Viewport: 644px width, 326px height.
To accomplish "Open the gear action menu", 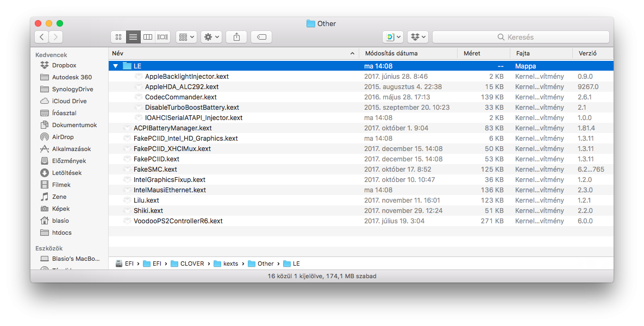I will pyautogui.click(x=211, y=37).
